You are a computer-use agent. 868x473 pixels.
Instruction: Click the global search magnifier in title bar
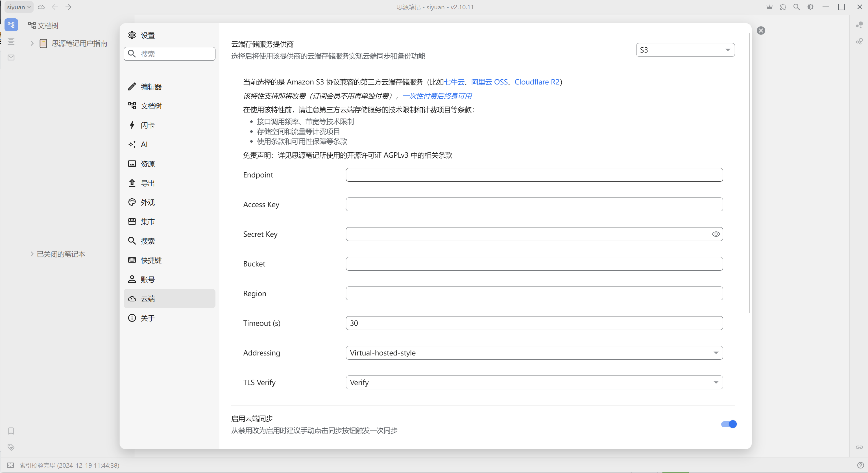click(797, 7)
